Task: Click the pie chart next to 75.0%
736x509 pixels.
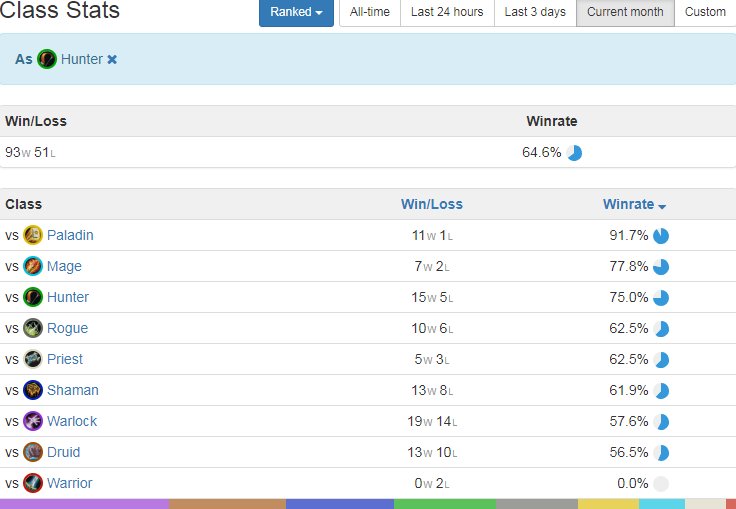Action: click(661, 298)
